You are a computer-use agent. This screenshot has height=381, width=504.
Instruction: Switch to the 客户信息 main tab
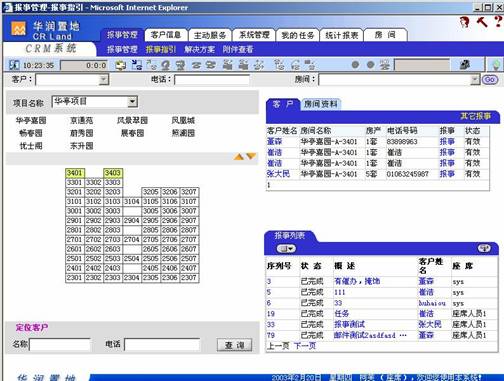[166, 35]
